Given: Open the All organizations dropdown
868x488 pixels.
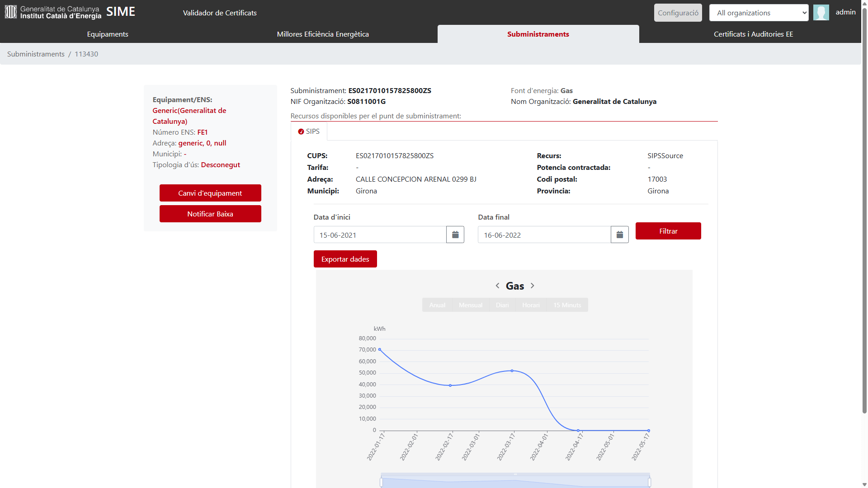Looking at the screenshot, I should [759, 13].
